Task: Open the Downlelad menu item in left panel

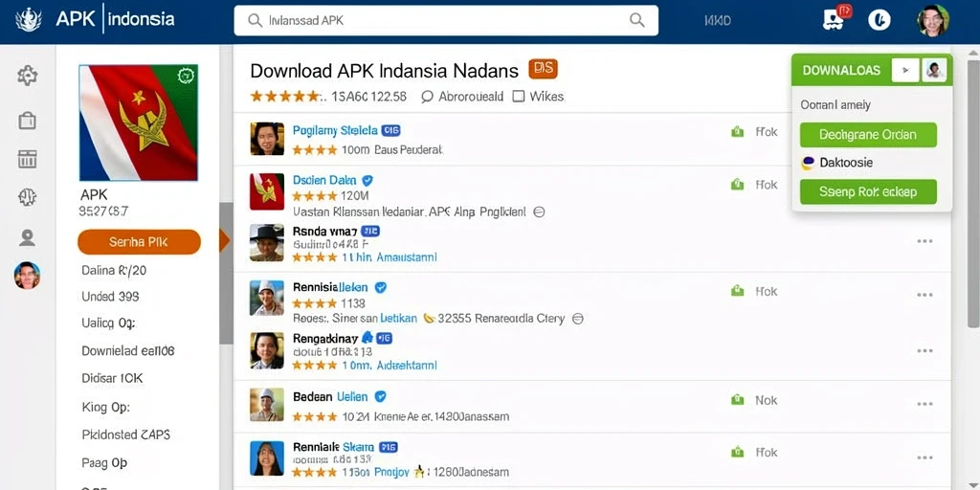Action: tap(128, 350)
